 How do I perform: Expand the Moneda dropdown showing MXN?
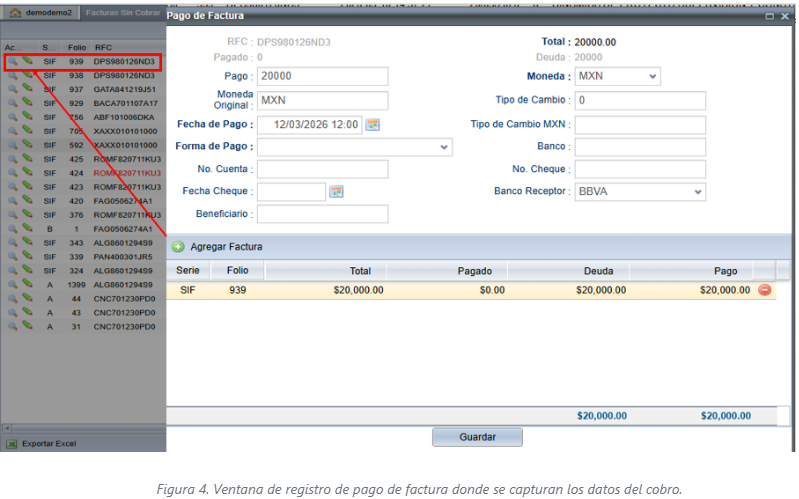point(653,77)
